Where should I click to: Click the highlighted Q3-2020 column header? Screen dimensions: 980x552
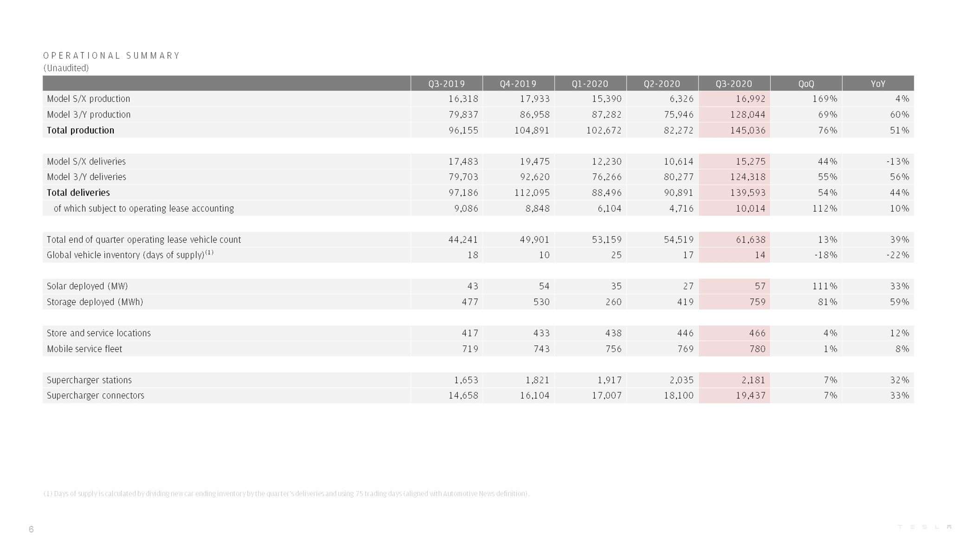point(734,84)
